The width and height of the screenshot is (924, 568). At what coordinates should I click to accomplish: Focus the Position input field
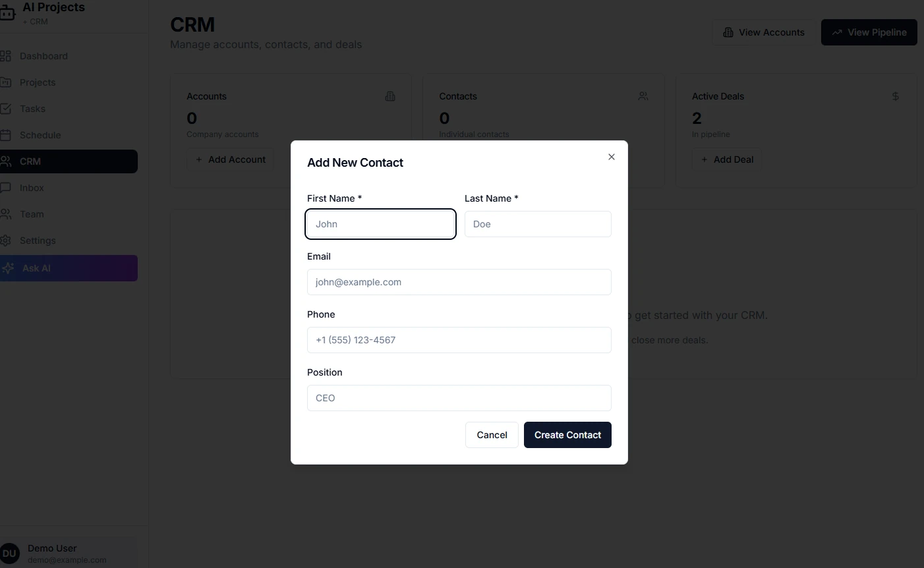pyautogui.click(x=459, y=398)
